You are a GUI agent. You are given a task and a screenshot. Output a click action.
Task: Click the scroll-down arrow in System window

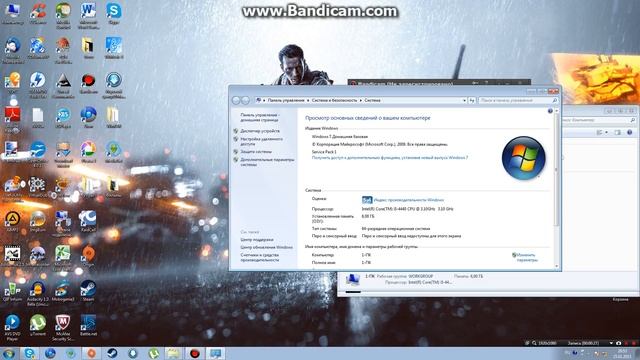[x=556, y=266]
